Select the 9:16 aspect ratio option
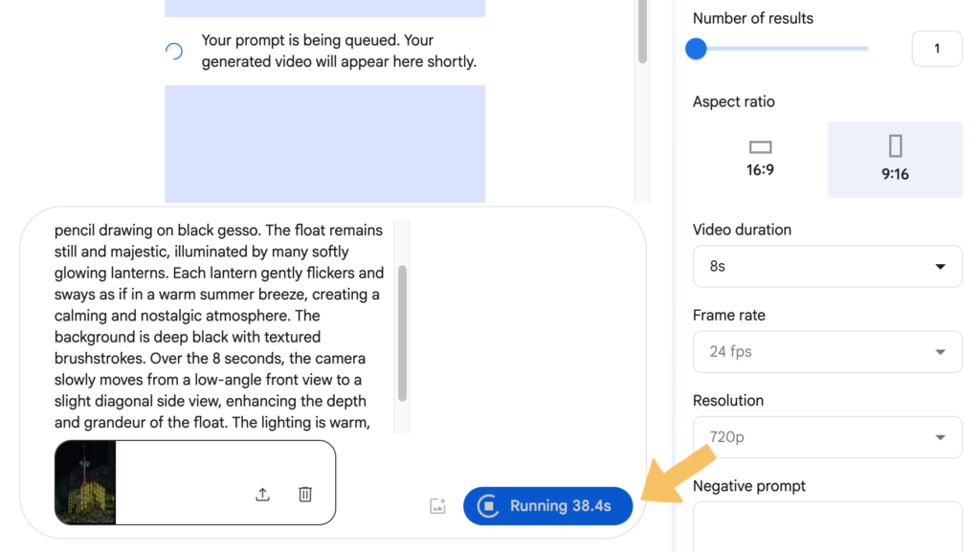The width and height of the screenshot is (980, 552). tap(895, 159)
